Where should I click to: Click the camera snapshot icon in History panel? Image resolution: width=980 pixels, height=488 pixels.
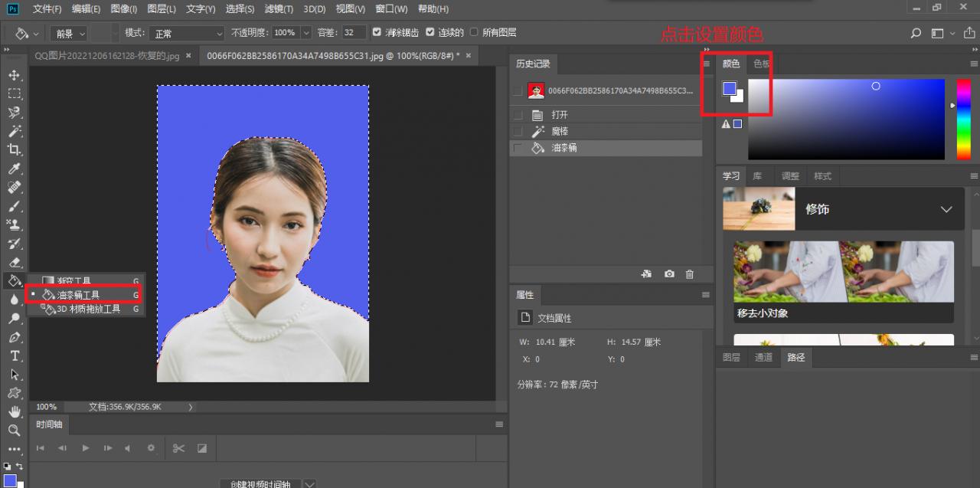pyautogui.click(x=668, y=273)
